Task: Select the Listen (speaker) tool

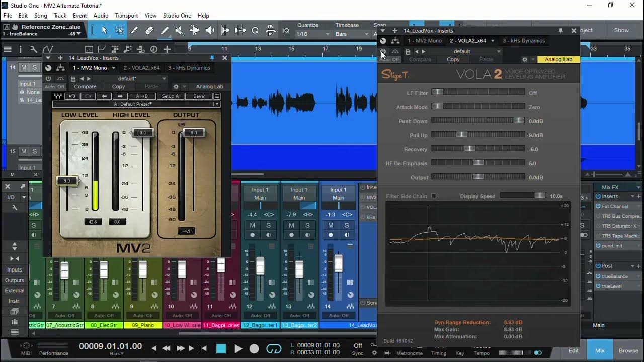Action: coord(209,30)
